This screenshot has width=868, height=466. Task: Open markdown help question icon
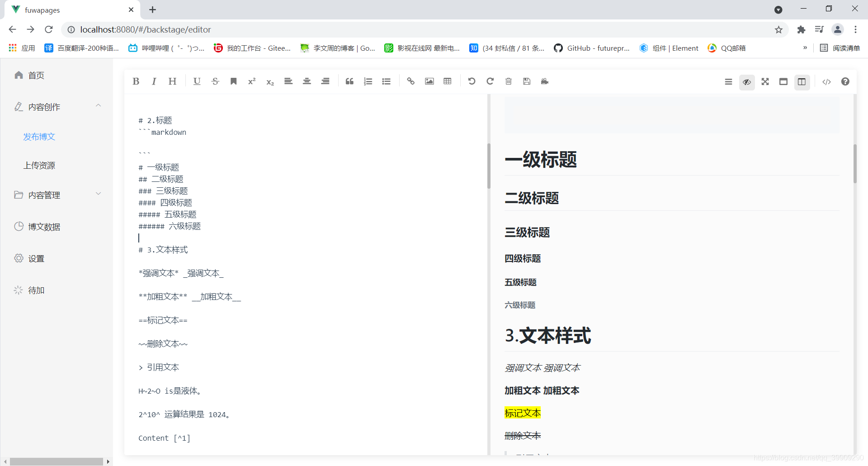(845, 82)
